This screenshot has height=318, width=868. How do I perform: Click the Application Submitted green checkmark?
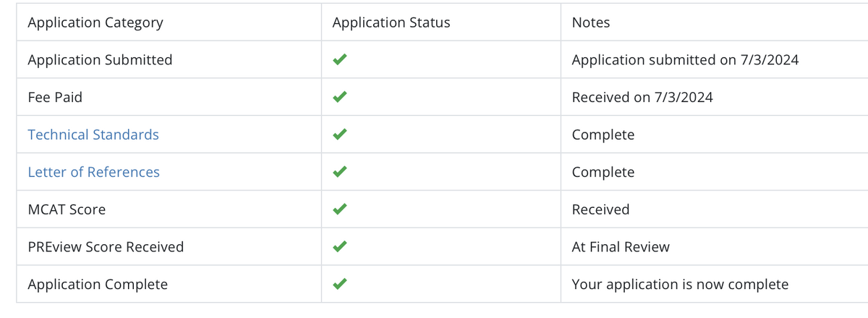[x=339, y=60]
